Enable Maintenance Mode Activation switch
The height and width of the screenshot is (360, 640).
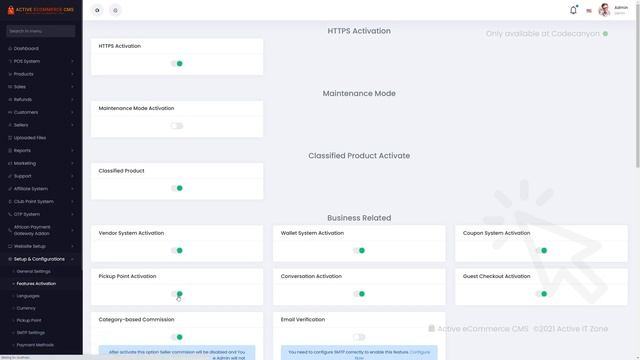click(177, 126)
